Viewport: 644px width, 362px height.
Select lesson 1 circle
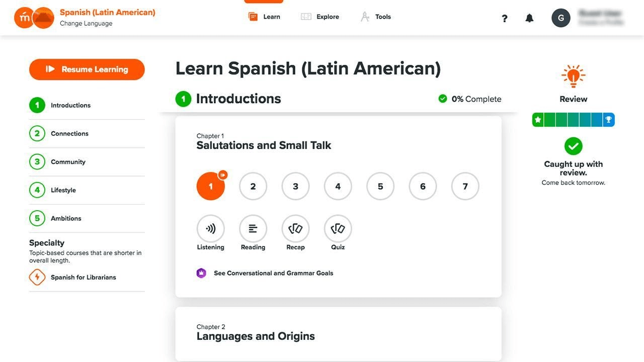[210, 186]
